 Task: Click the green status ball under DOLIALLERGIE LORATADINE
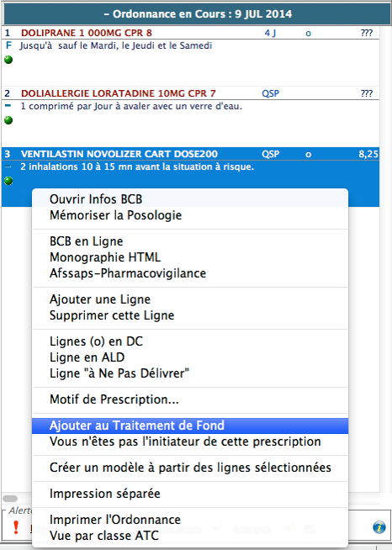click(x=8, y=120)
